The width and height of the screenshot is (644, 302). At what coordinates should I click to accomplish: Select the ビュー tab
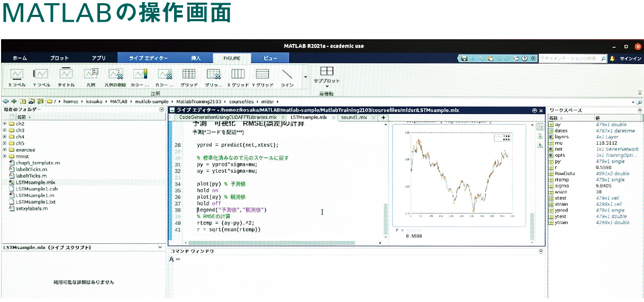pos(270,58)
